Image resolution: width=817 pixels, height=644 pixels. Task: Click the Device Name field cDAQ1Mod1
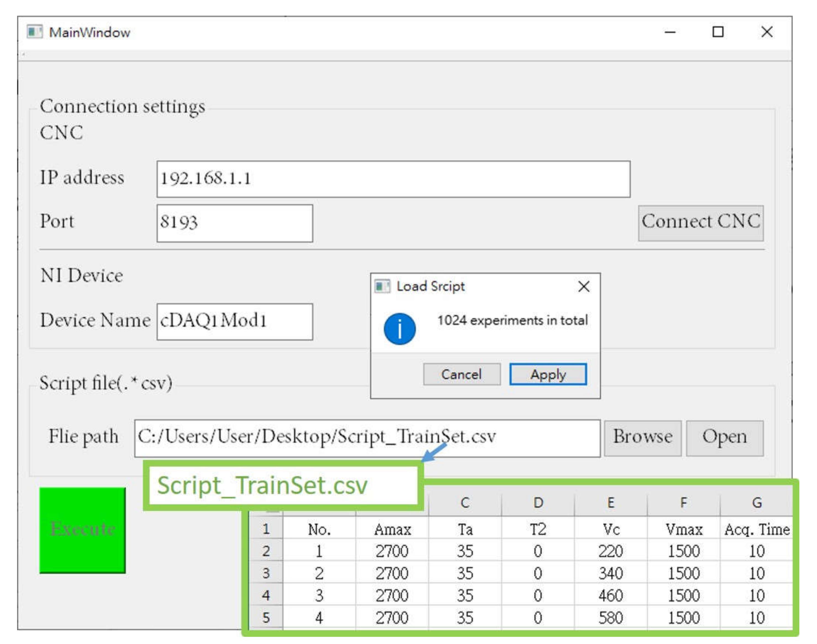point(234,322)
